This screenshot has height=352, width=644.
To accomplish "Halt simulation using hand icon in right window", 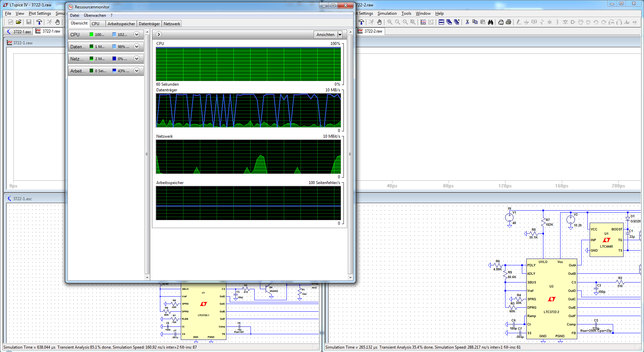I will pyautogui.click(x=379, y=22).
